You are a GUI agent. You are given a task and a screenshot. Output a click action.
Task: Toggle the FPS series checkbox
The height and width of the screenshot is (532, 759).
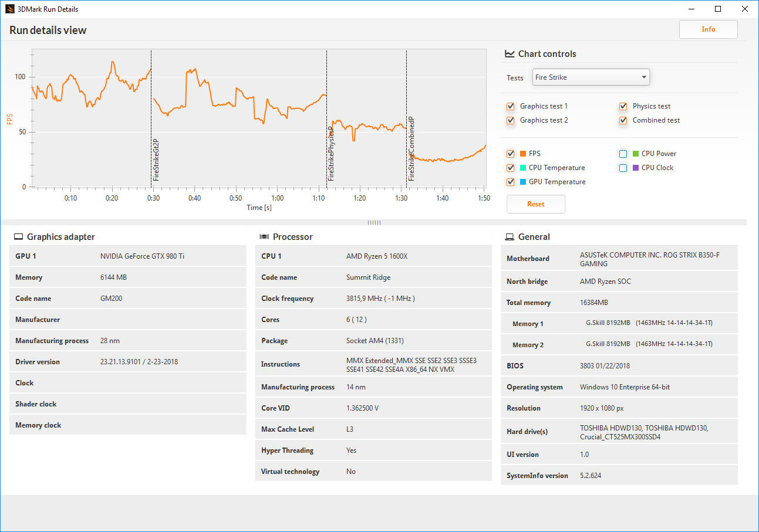[511, 154]
